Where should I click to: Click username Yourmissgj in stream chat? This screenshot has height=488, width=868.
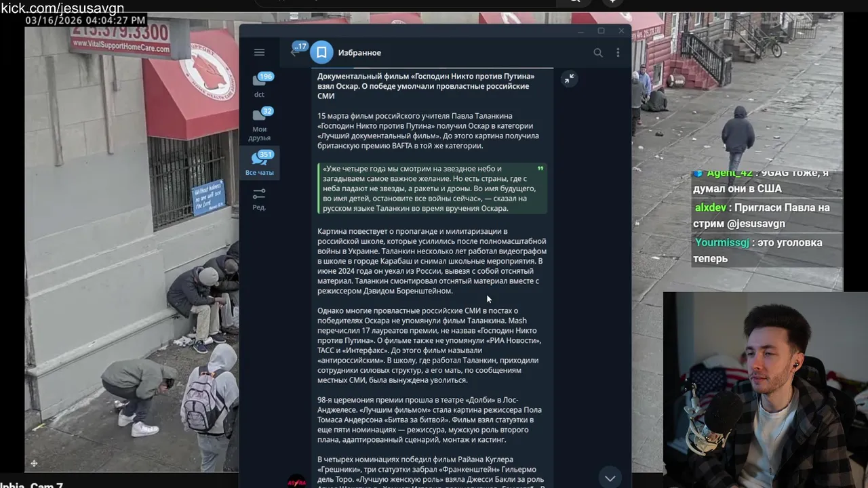(722, 242)
